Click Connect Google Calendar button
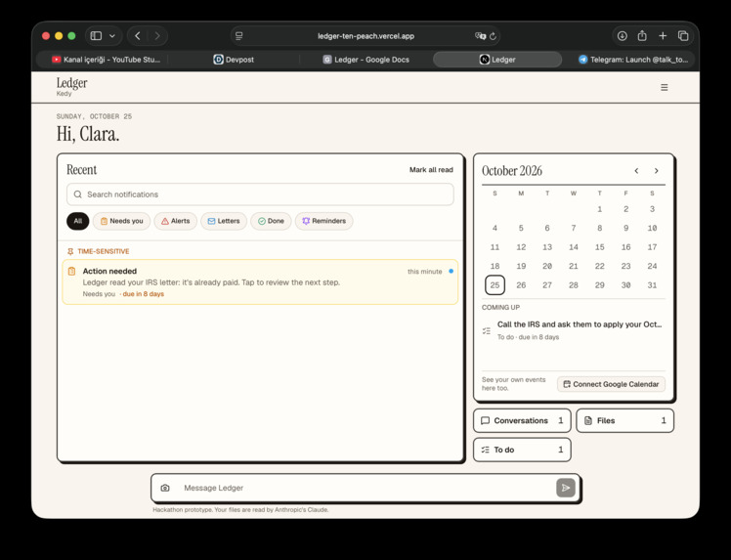Viewport: 731px width, 560px height. point(611,384)
